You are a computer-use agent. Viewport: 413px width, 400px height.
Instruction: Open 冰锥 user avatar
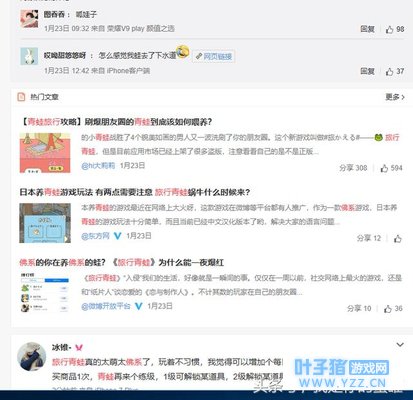32,356
